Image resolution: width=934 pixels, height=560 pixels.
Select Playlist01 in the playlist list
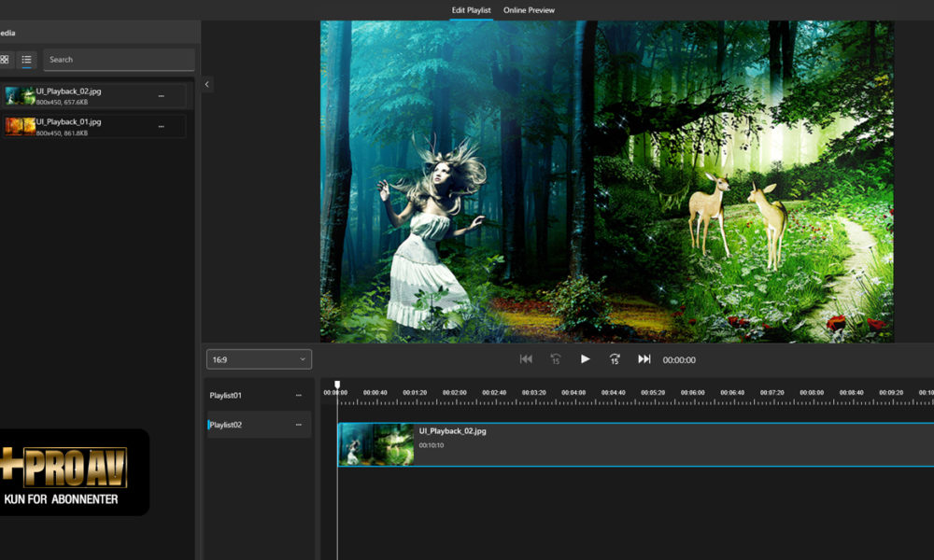click(227, 395)
